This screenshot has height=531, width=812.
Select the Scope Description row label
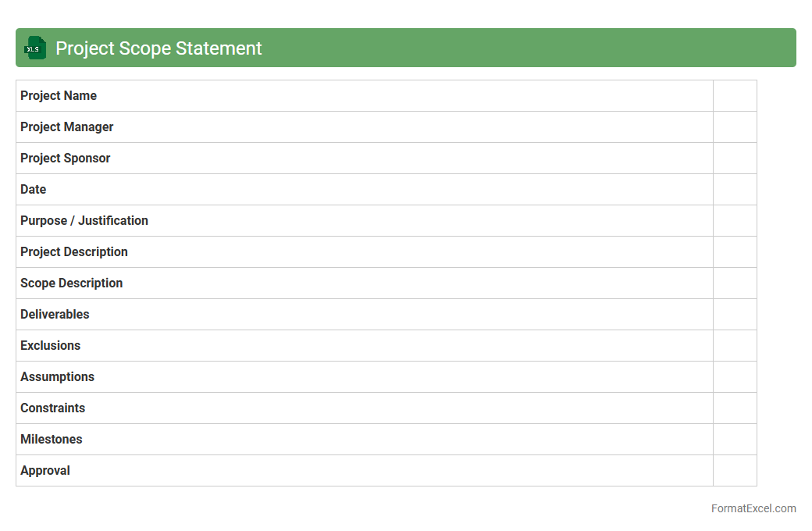[x=72, y=283]
